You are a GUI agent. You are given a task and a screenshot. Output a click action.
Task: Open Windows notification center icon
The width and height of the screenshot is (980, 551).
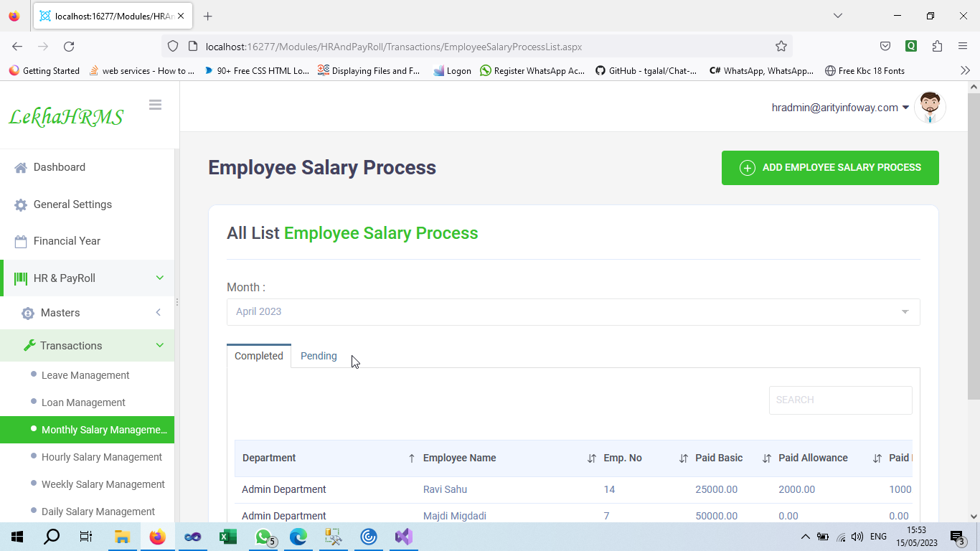point(958,537)
